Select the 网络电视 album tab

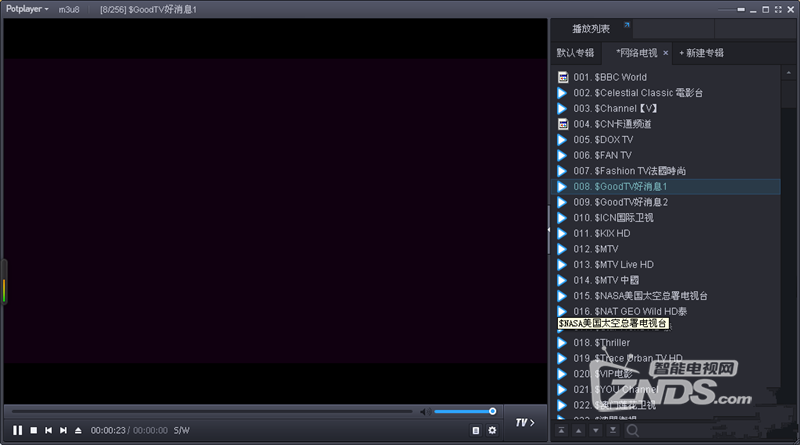[x=636, y=53]
